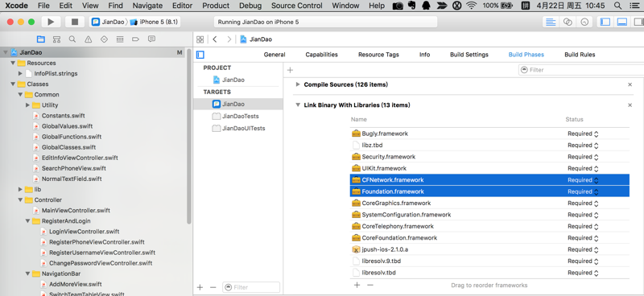Open the Report navigator
This screenshot has height=296, width=644.
click(151, 39)
